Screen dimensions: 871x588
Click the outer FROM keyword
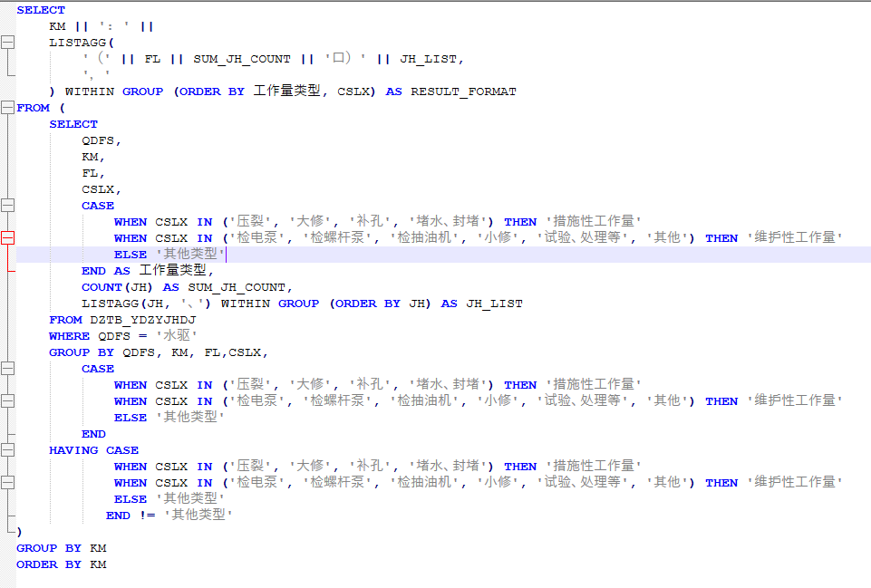[x=33, y=109]
